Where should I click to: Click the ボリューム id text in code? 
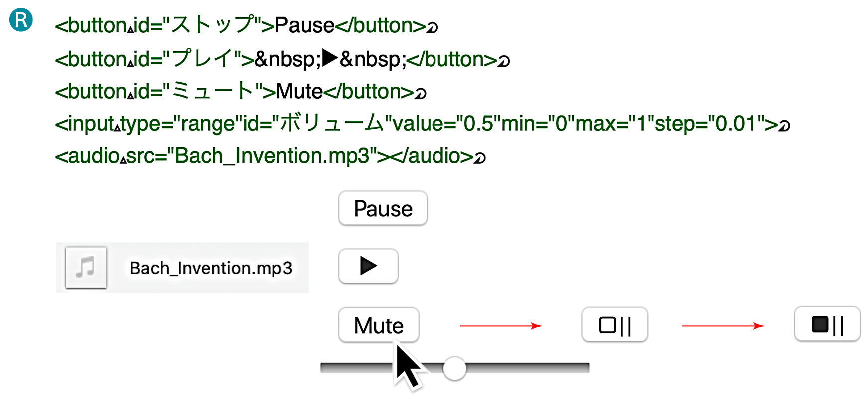tap(332, 123)
